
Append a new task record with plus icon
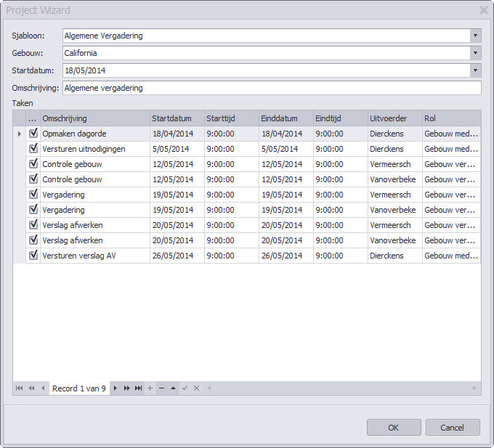(150, 388)
